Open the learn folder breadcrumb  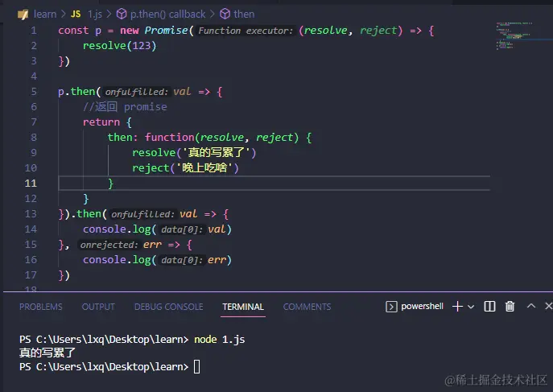point(45,14)
